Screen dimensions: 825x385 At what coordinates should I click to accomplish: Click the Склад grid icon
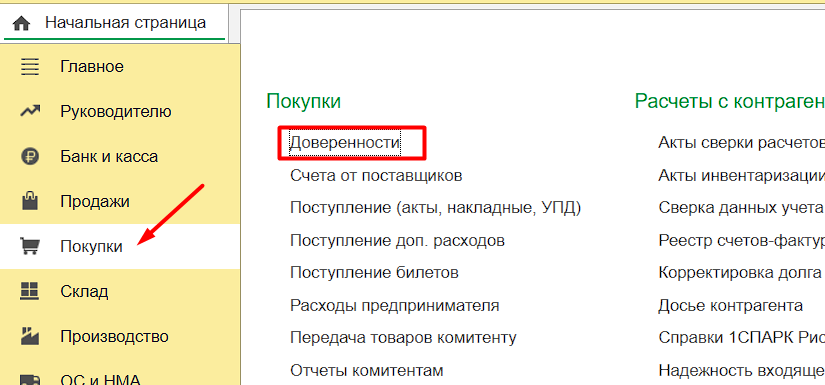[29, 291]
